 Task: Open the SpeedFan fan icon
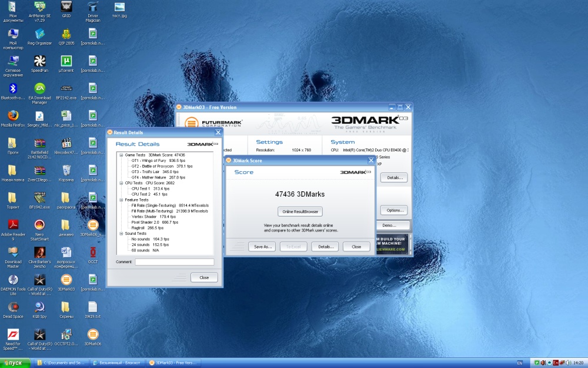39,64
